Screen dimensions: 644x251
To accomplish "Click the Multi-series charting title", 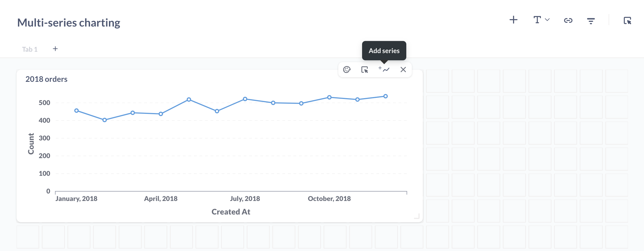I will click(69, 23).
